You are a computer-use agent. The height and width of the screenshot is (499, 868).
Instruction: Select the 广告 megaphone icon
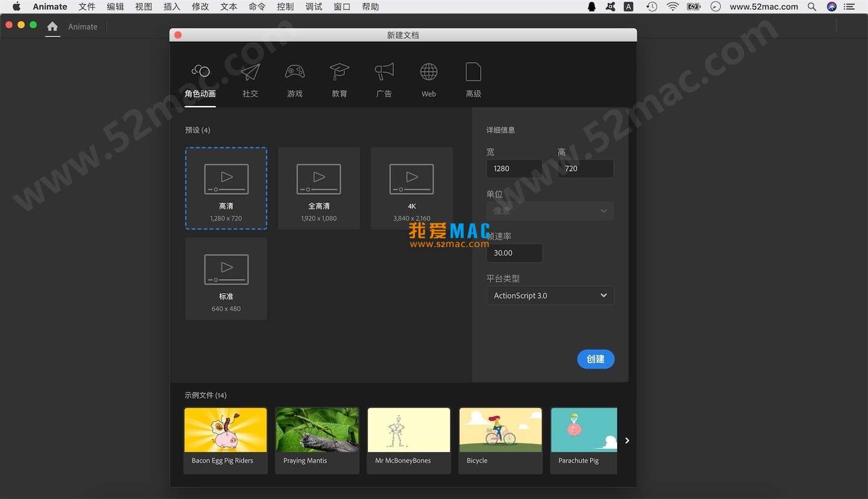(384, 72)
